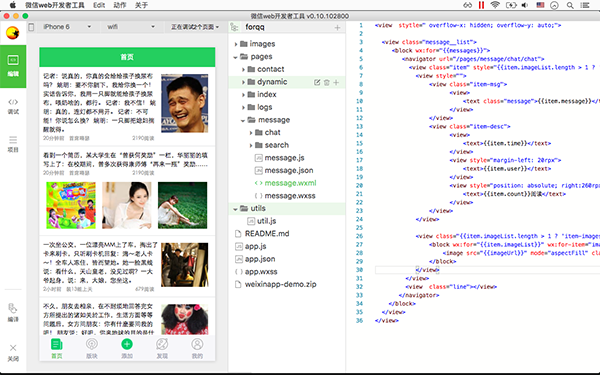Open the project (项目) sidebar panel
Image resolution: width=600 pixels, height=375 pixels.
tap(13, 144)
